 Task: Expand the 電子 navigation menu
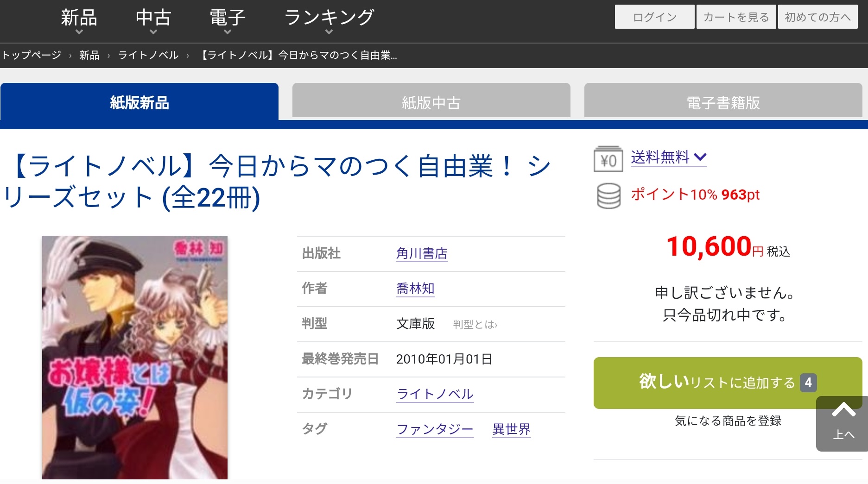[x=227, y=21]
